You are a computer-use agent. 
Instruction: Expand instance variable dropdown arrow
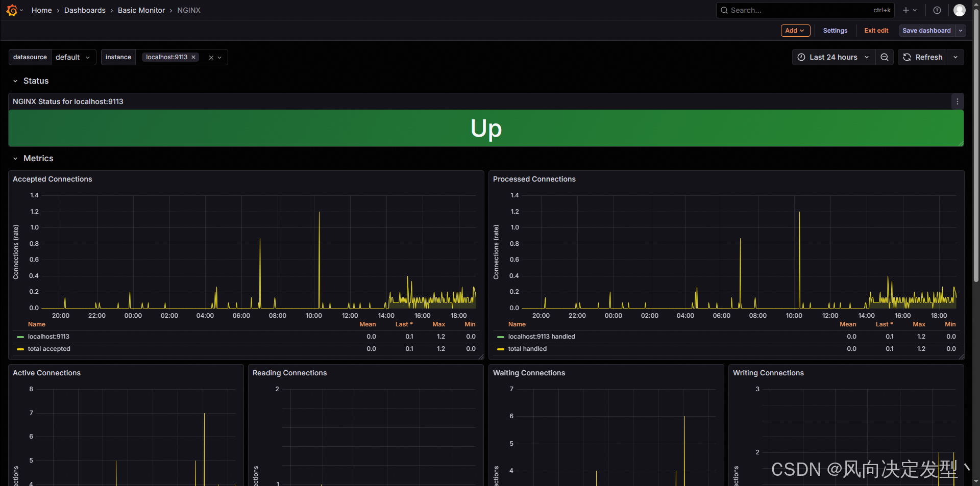coord(220,58)
